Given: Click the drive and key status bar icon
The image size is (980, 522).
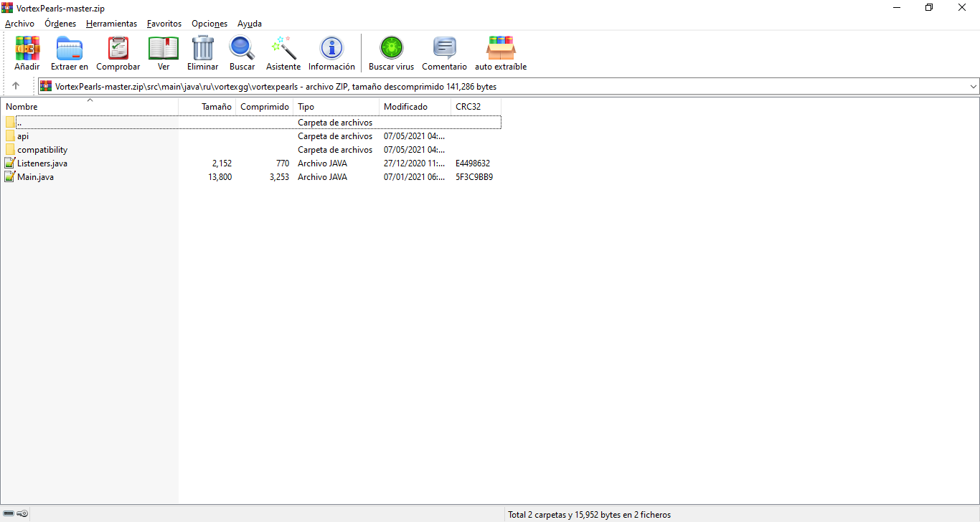Looking at the screenshot, I should (x=15, y=514).
